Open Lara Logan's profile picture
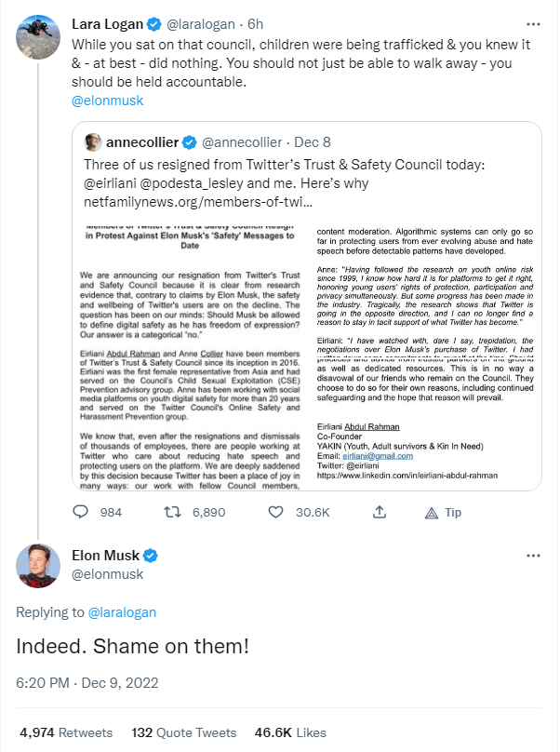 38,37
